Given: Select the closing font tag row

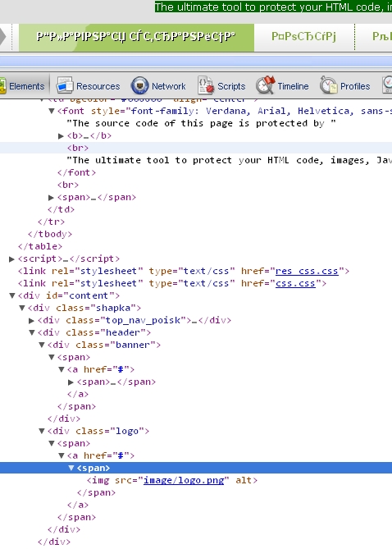Looking at the screenshot, I should [76, 172].
